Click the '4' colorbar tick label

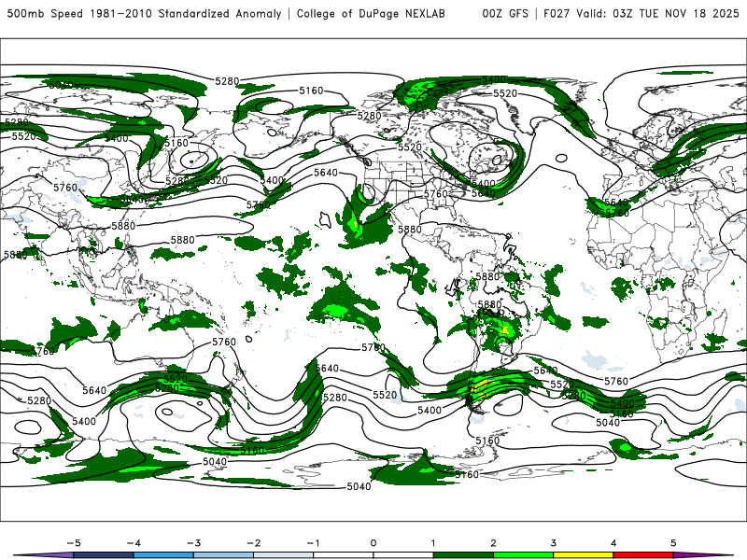click(613, 543)
